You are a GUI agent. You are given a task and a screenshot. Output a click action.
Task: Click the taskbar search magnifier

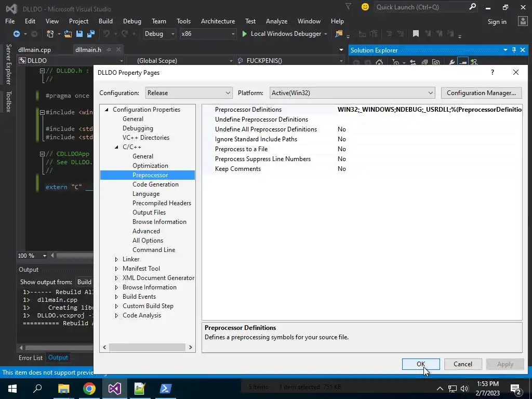[37, 389]
